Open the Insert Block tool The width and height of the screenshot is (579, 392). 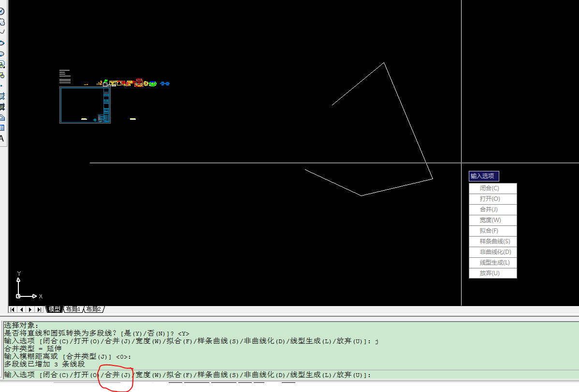click(1, 65)
